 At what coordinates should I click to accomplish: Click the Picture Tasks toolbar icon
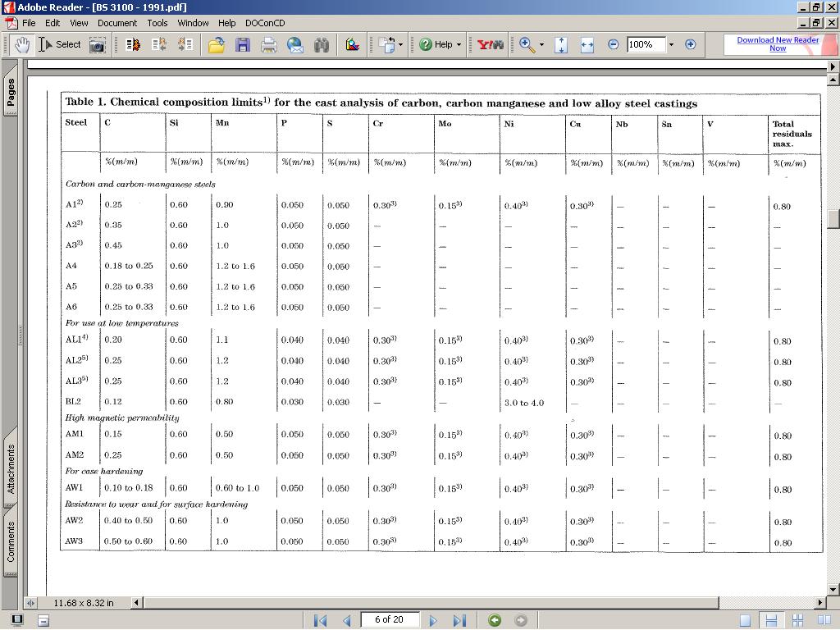[353, 45]
